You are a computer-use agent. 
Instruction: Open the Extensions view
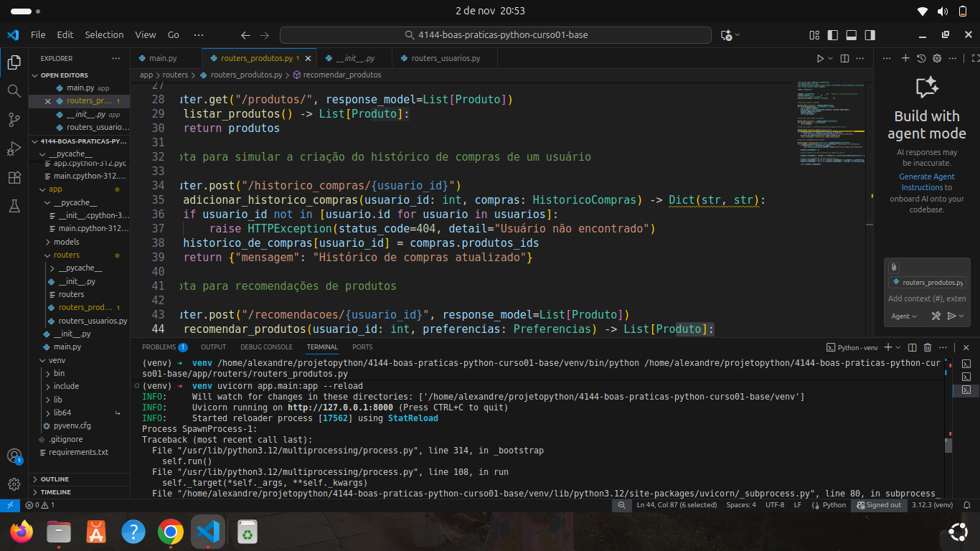(x=14, y=177)
